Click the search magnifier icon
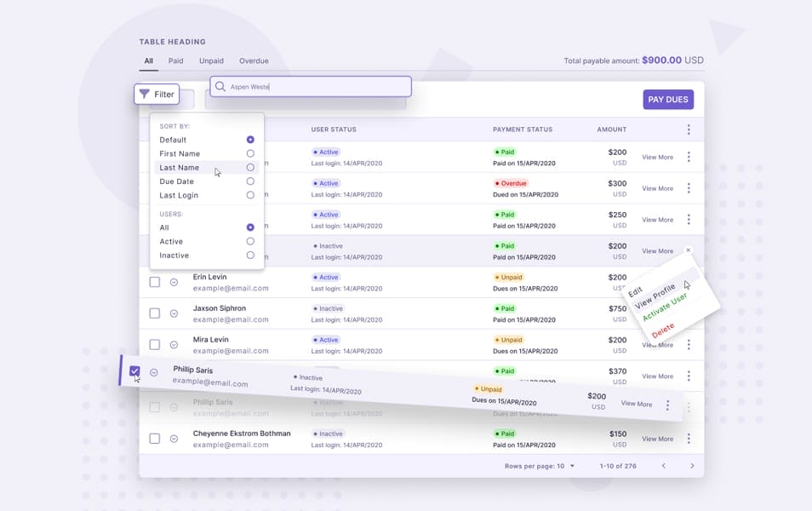The width and height of the screenshot is (812, 511). coord(220,86)
